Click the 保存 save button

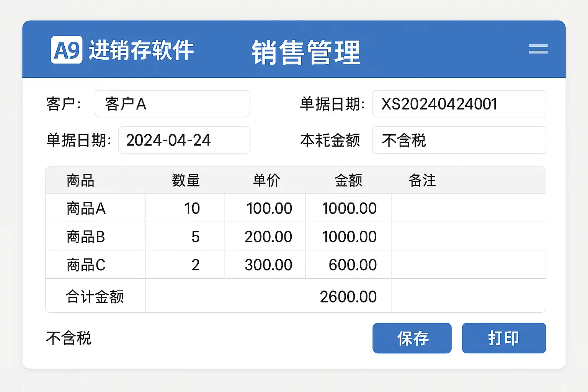coord(412,338)
